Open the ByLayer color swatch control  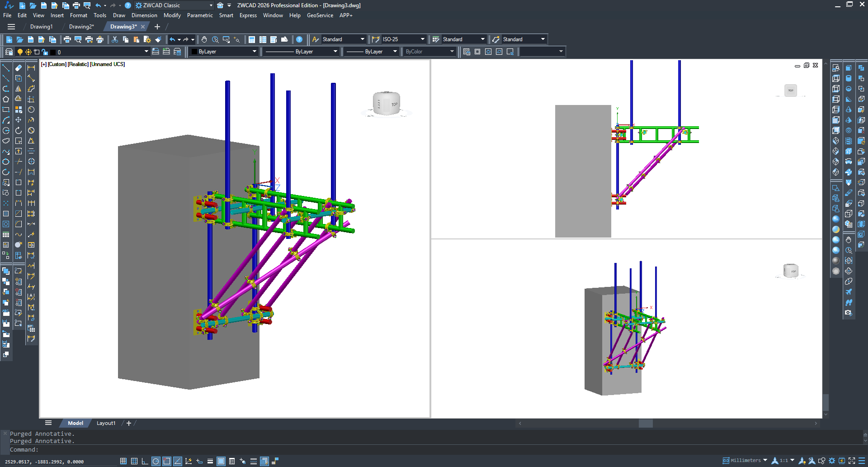(x=224, y=52)
